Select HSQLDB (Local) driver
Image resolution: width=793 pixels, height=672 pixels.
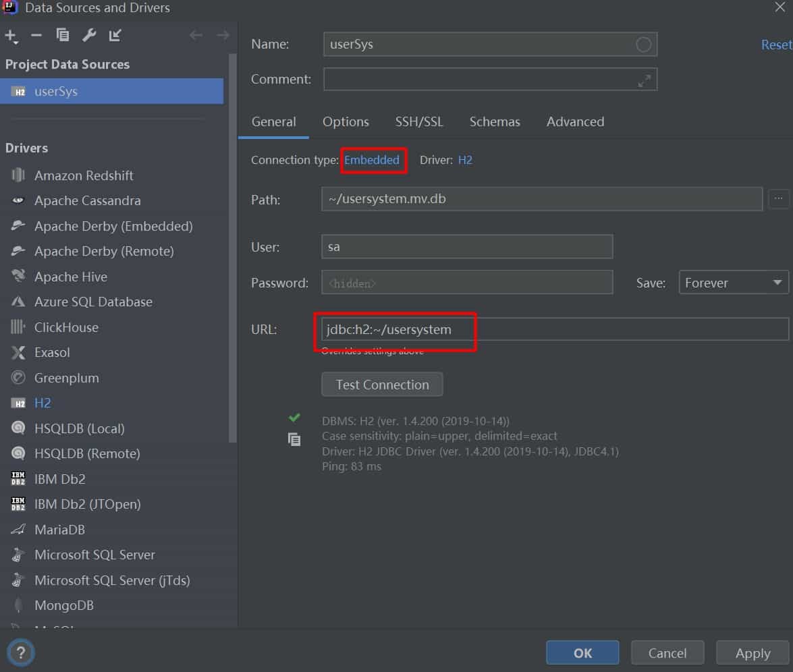[79, 428]
